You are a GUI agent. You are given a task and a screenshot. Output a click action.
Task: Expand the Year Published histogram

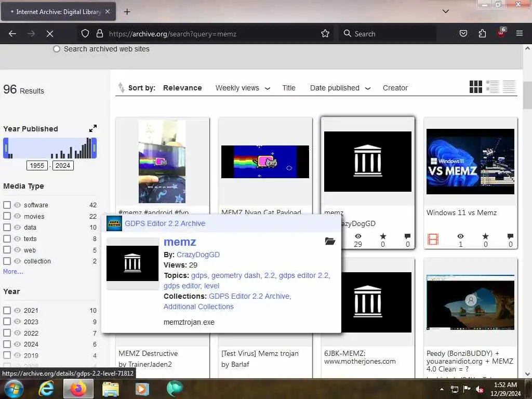point(92,128)
